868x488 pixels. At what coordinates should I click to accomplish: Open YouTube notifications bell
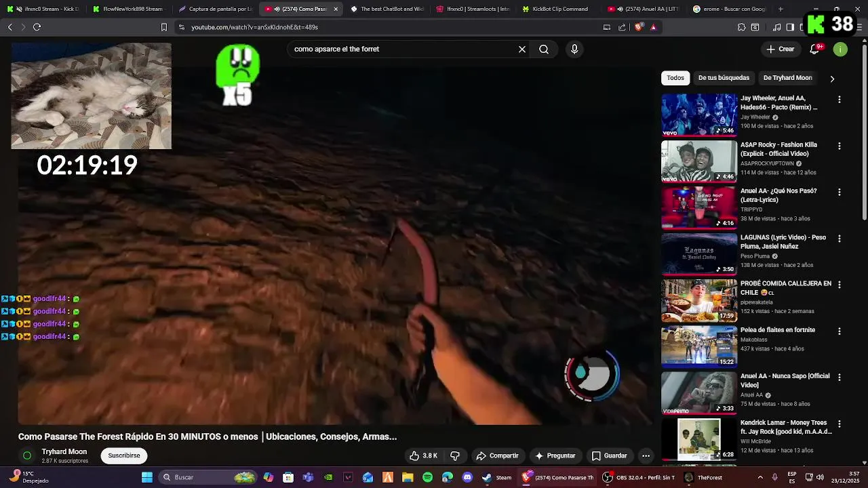814,49
